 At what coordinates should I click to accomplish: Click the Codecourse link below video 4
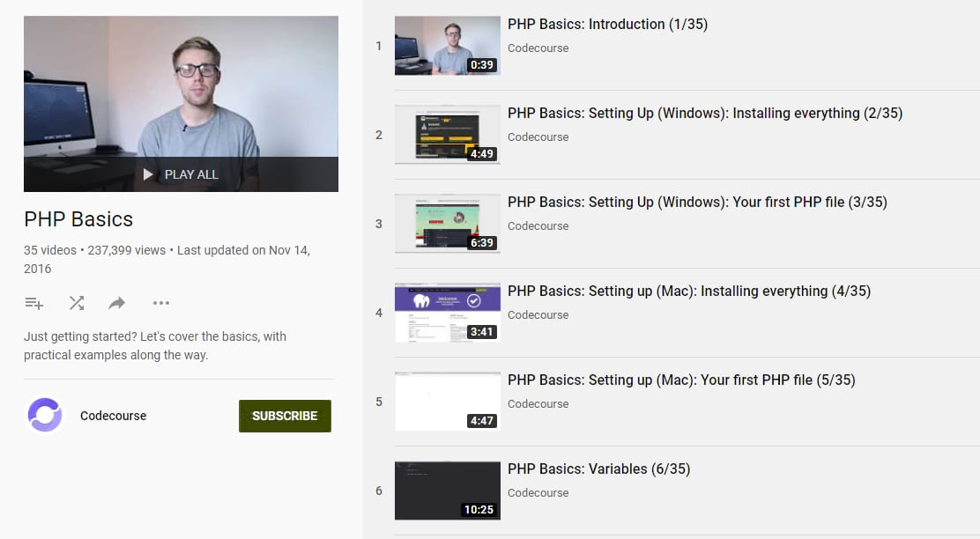tap(538, 314)
